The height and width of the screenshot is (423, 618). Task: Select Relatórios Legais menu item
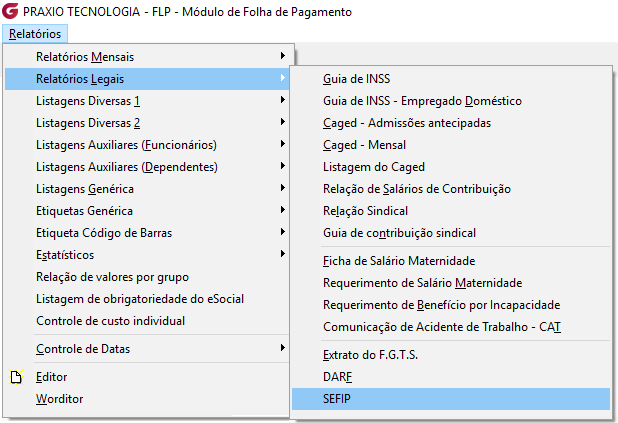click(147, 79)
